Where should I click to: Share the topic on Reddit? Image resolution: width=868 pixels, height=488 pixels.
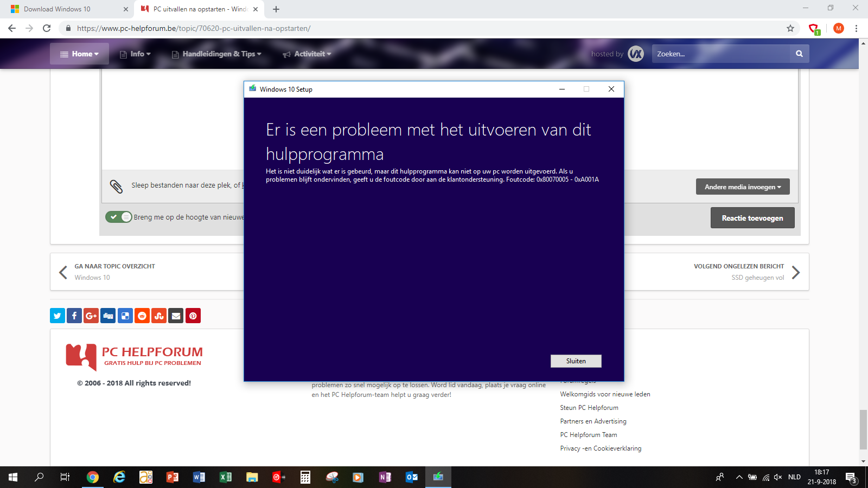tap(142, 316)
